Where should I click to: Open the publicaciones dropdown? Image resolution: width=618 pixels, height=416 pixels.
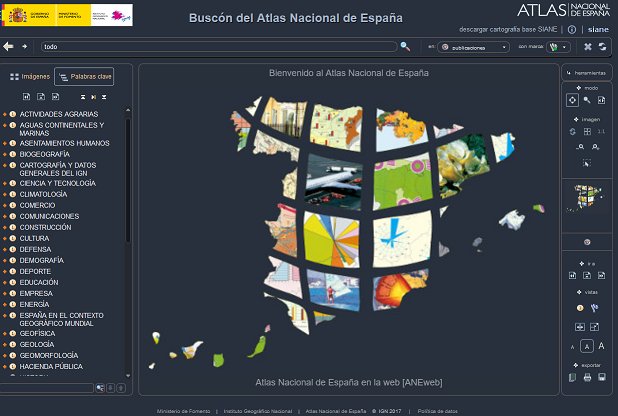[x=474, y=47]
